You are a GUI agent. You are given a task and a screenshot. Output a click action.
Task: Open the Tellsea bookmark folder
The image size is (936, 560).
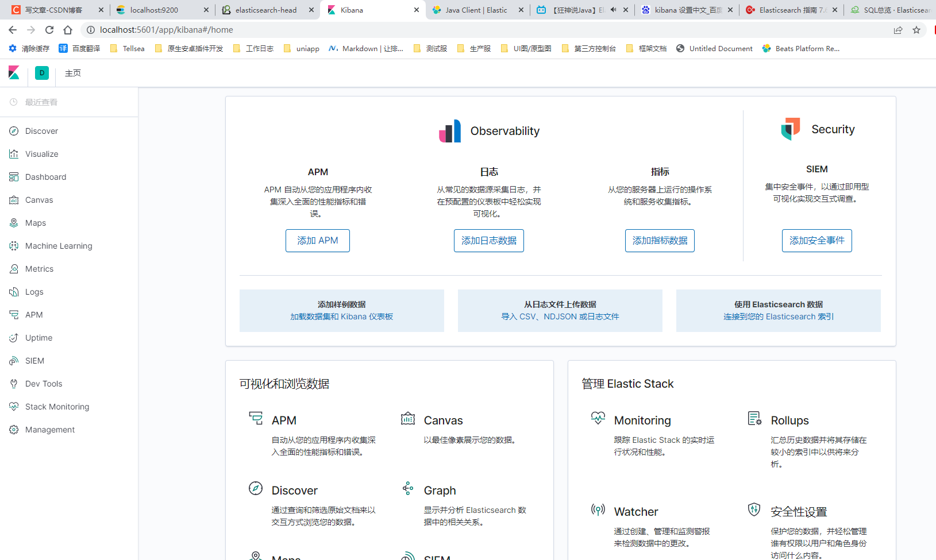(x=127, y=49)
